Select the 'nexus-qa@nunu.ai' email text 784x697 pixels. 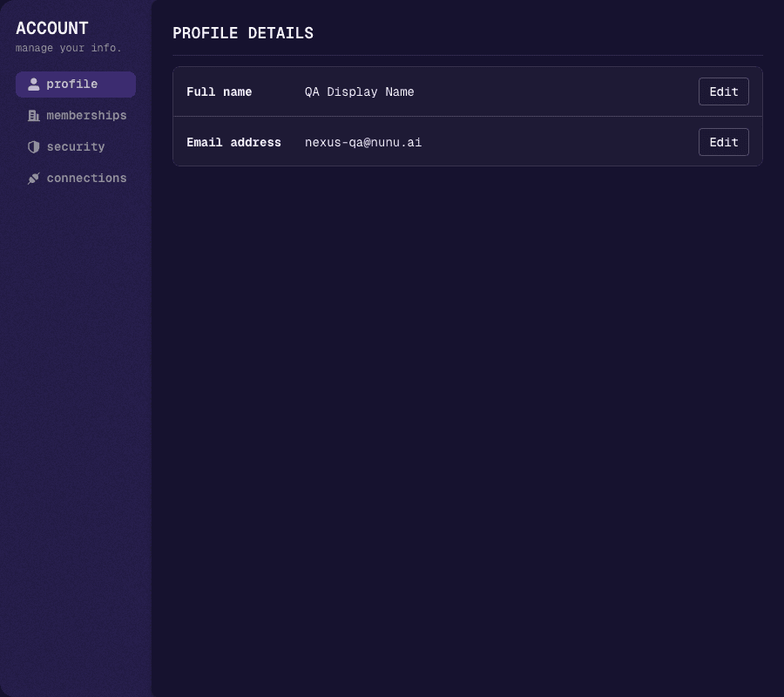(363, 143)
